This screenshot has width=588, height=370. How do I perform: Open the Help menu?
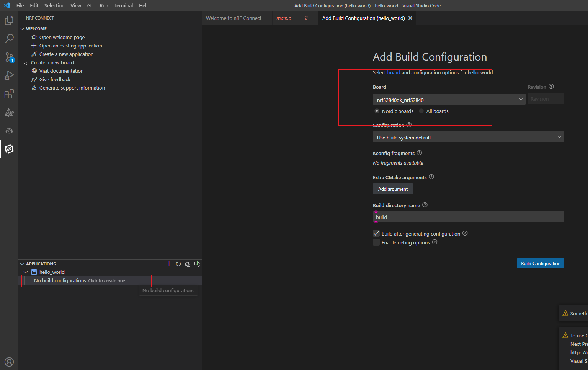coord(144,5)
